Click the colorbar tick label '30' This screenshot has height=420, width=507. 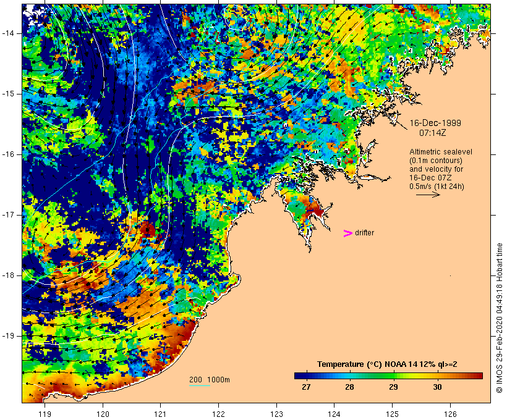(x=437, y=387)
